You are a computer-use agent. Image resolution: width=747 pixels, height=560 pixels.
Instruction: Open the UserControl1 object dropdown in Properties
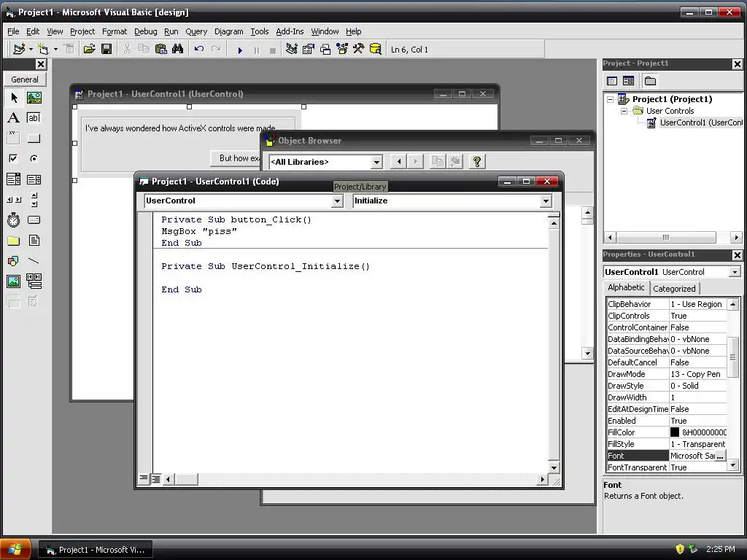point(735,272)
